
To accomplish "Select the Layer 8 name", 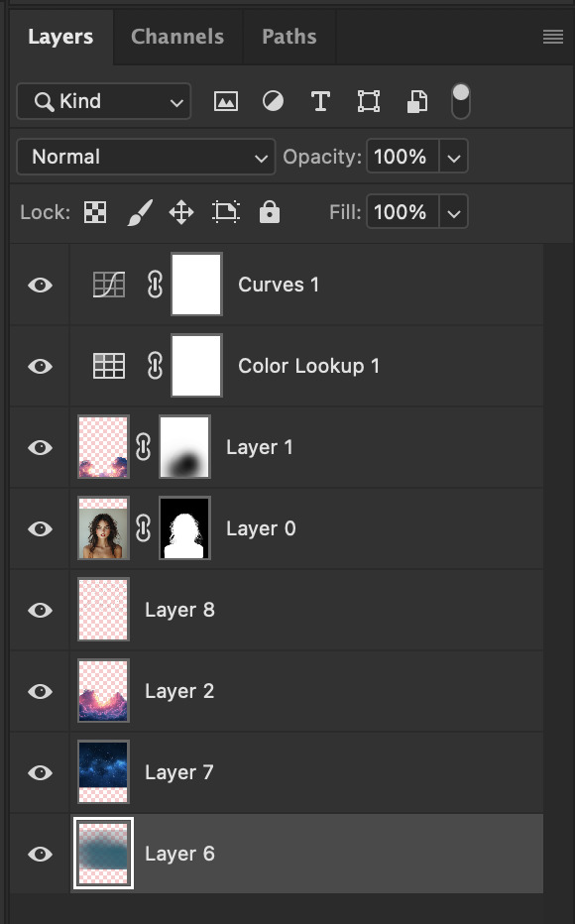I will tap(179, 611).
